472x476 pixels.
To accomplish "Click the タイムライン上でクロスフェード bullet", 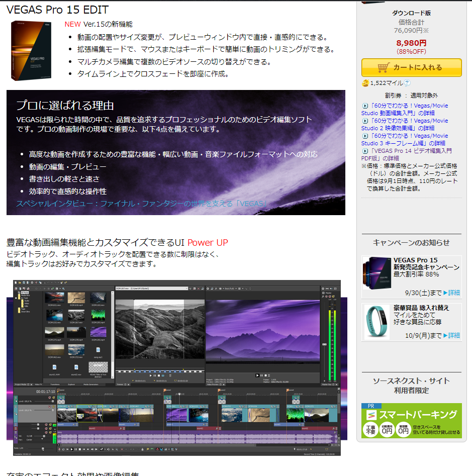I will pos(153,74).
